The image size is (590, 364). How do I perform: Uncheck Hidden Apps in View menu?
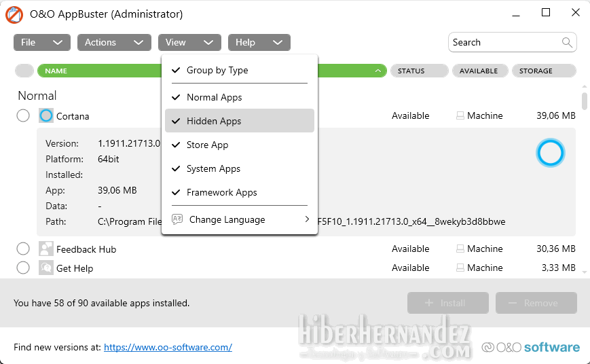[239, 121]
